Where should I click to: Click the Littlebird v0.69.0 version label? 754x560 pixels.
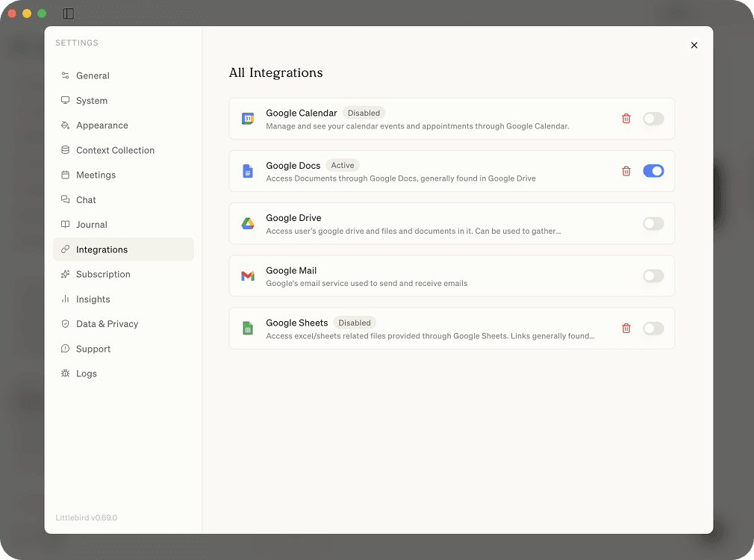(86, 517)
